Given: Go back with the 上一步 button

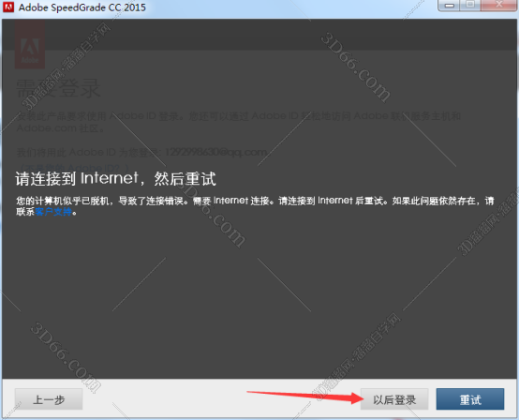Looking at the screenshot, I should point(49,399).
